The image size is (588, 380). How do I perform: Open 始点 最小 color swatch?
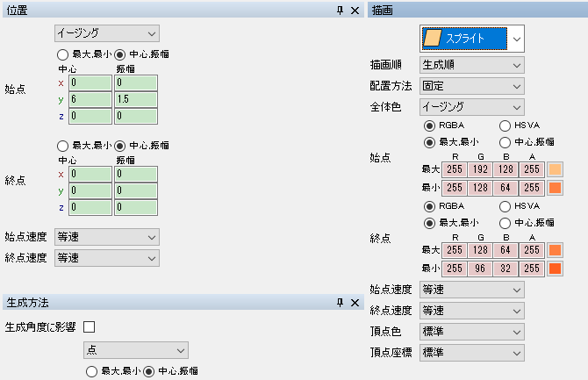(555, 188)
